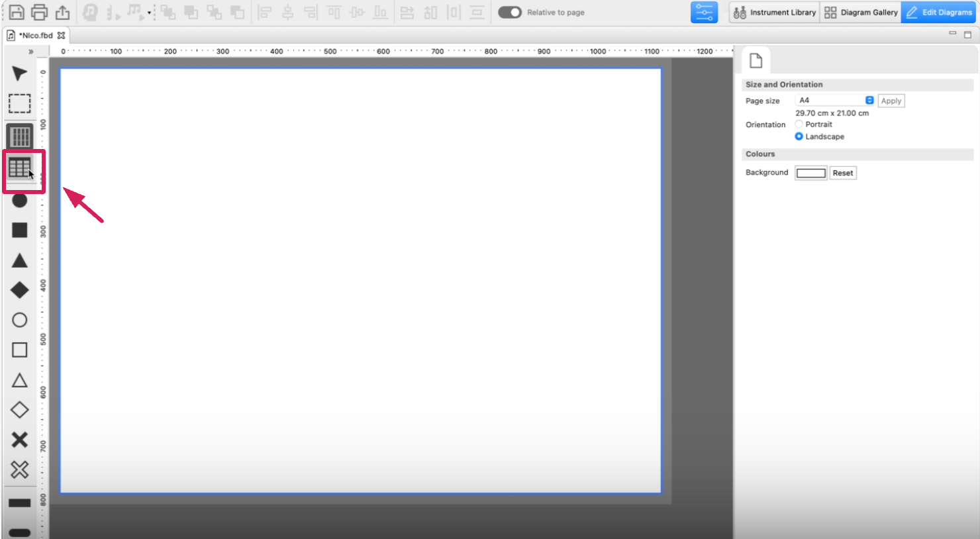Image resolution: width=980 pixels, height=539 pixels.
Task: Select the hollow diamond marker
Action: tap(19, 410)
